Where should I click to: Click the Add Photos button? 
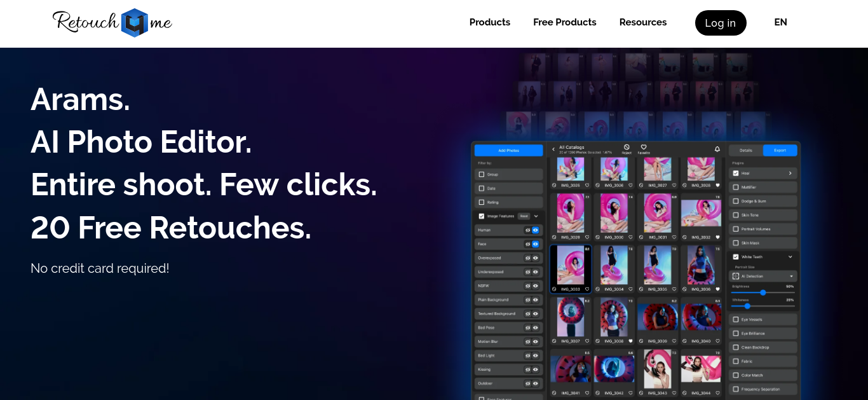tap(509, 150)
